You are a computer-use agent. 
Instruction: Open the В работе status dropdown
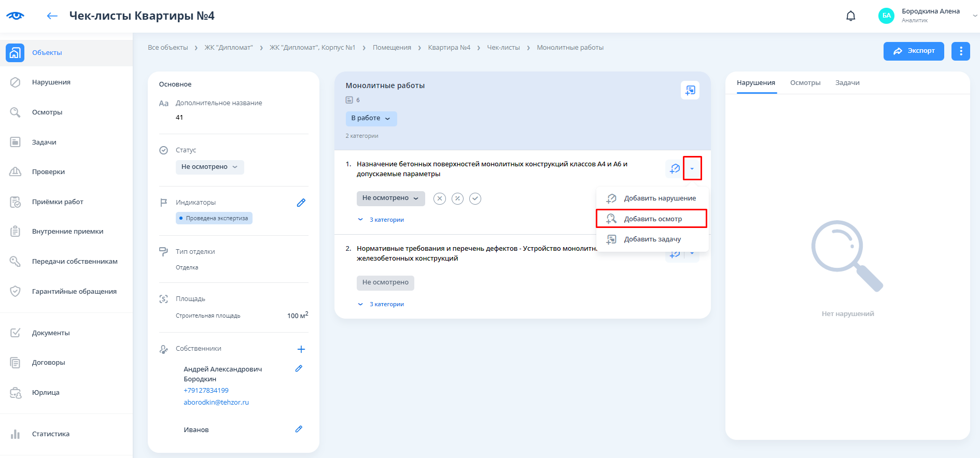pos(371,119)
